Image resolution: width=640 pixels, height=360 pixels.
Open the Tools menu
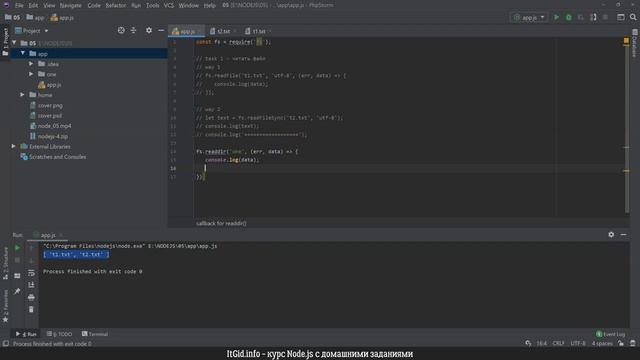tap(152, 5)
